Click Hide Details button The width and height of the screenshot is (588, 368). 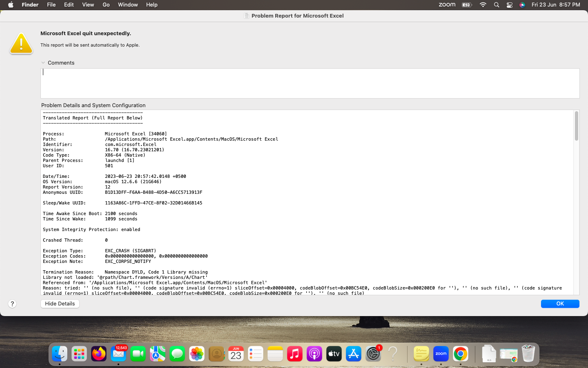pyautogui.click(x=60, y=304)
